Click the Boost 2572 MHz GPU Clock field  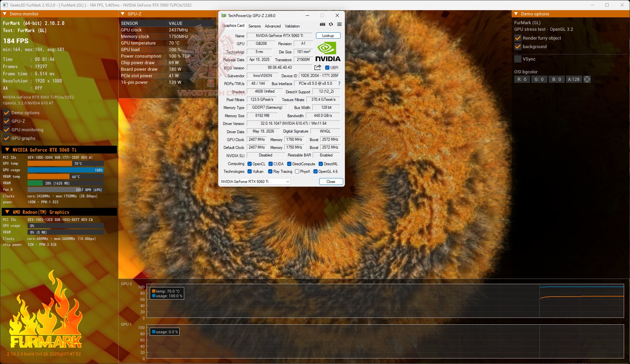tap(330, 139)
